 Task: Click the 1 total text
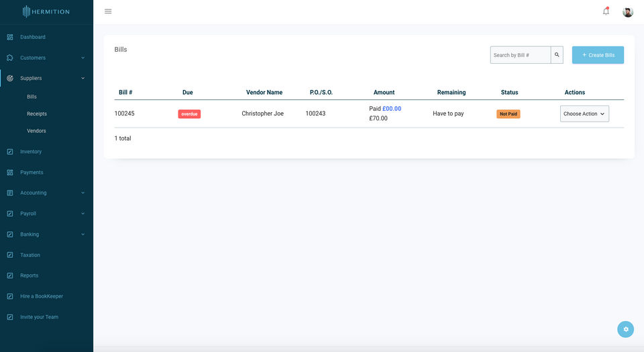123,138
